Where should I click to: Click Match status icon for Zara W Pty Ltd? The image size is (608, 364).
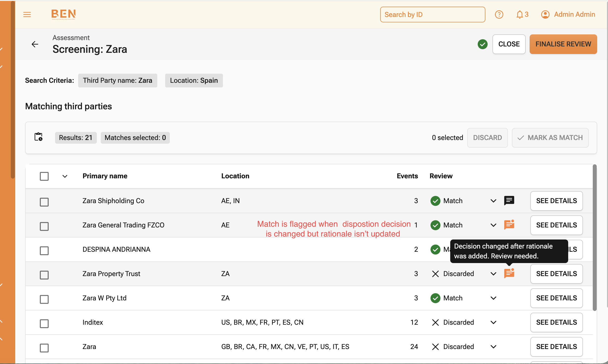click(435, 298)
